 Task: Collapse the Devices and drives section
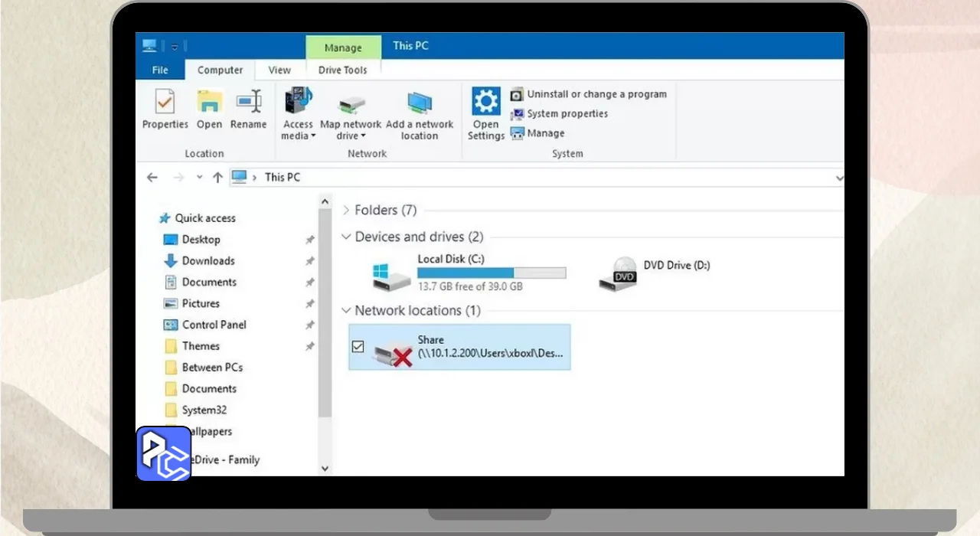(347, 237)
